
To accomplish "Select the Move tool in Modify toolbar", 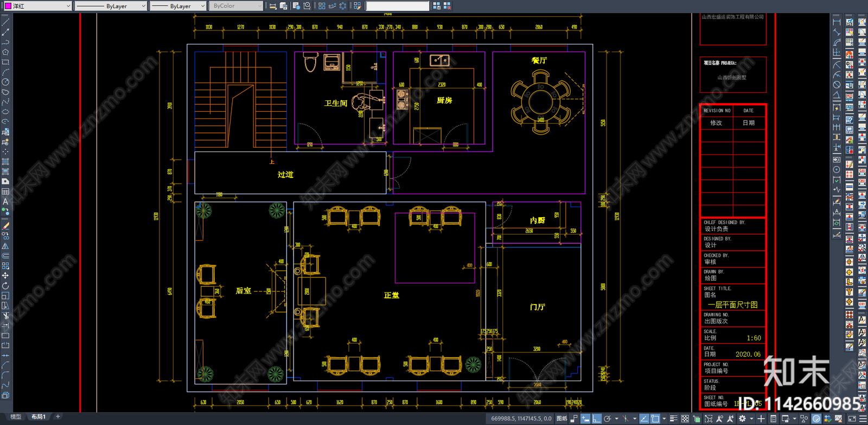I will pyautogui.click(x=5, y=276).
